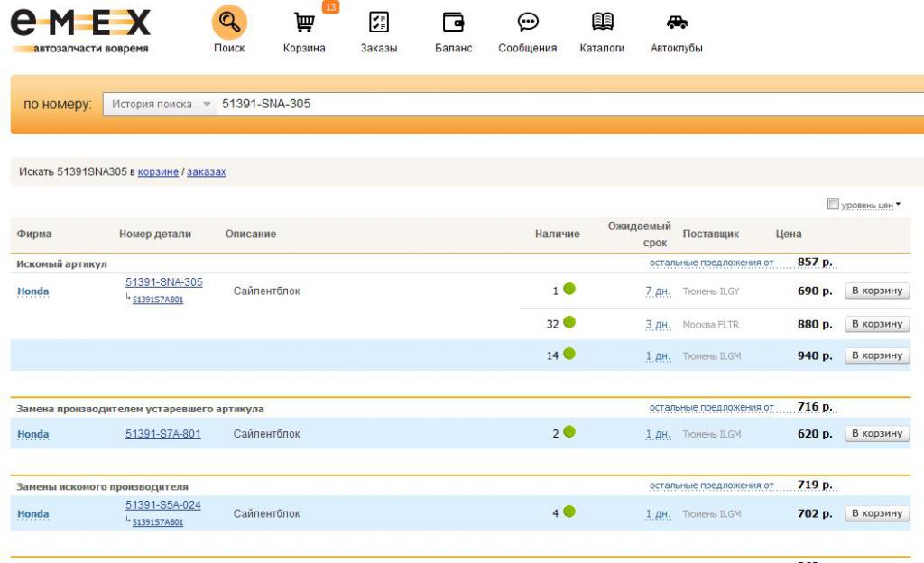The height and width of the screenshot is (563, 924).
Task: Click the cart badge showing 13
Action: click(x=330, y=6)
